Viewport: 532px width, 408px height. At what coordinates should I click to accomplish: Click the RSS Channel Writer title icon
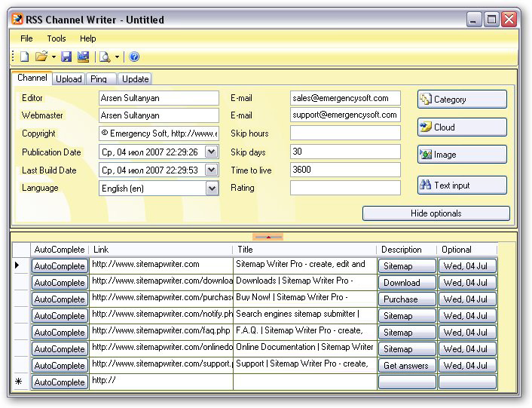coord(17,19)
